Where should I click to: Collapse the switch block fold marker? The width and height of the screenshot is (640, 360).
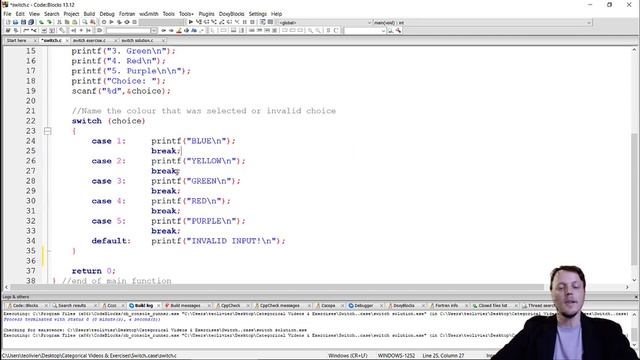point(47,131)
